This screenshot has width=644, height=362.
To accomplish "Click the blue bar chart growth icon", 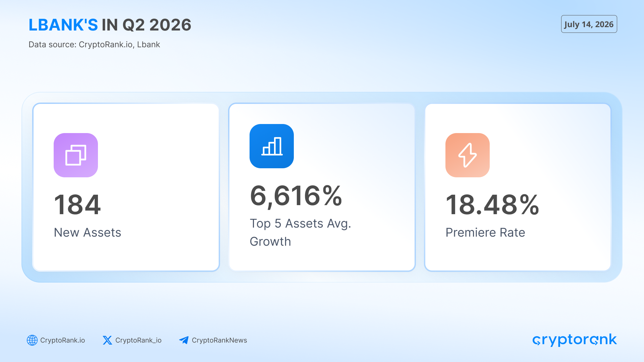I will point(272,146).
